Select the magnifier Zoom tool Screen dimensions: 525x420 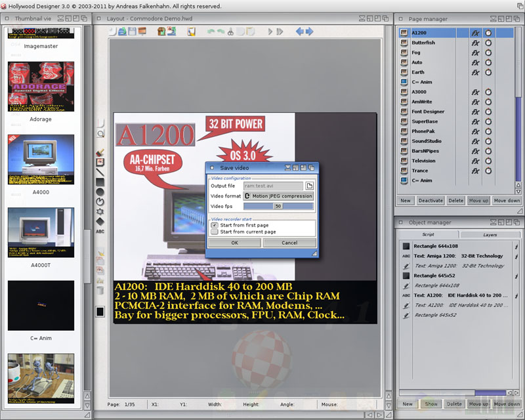click(100, 134)
